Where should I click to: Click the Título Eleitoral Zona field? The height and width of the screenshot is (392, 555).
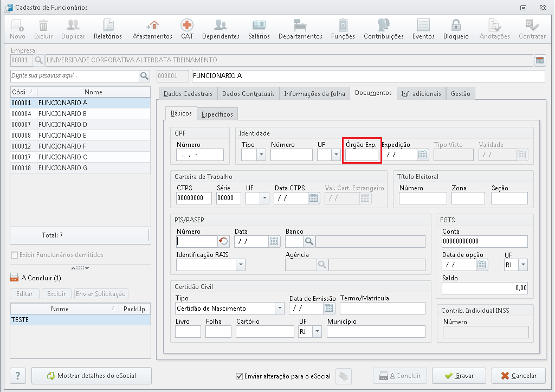tap(468, 198)
